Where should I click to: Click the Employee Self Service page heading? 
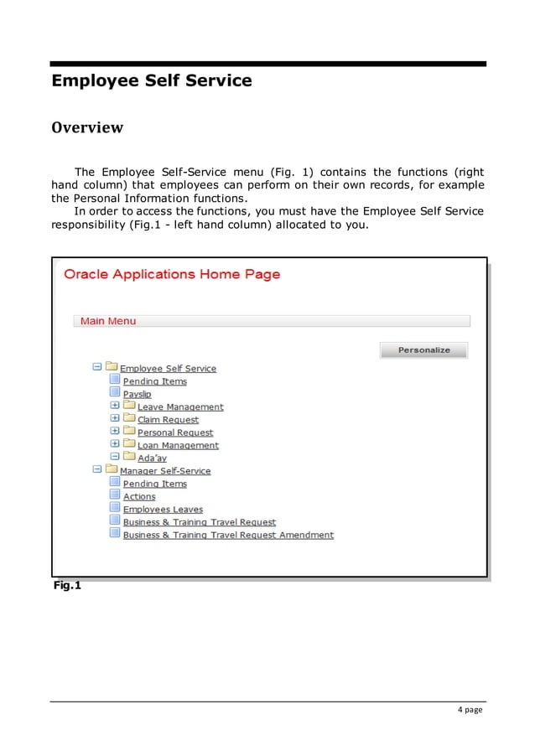152,80
